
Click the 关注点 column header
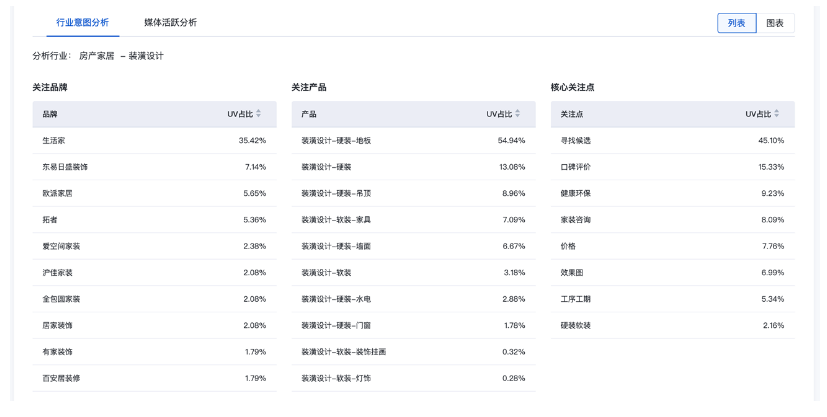point(571,114)
